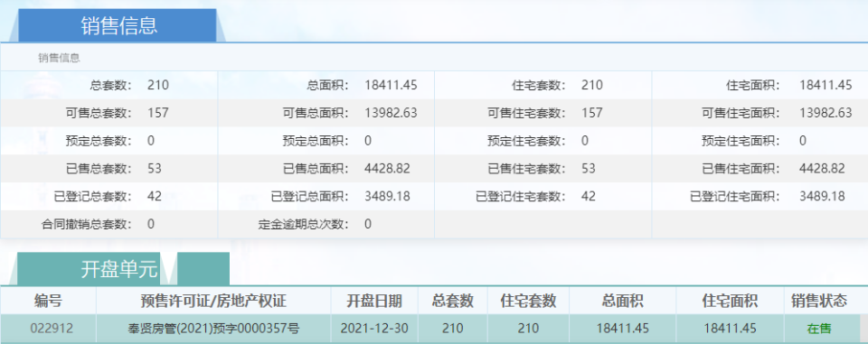
Task: Click the green 在售 sales status
Action: point(819,329)
